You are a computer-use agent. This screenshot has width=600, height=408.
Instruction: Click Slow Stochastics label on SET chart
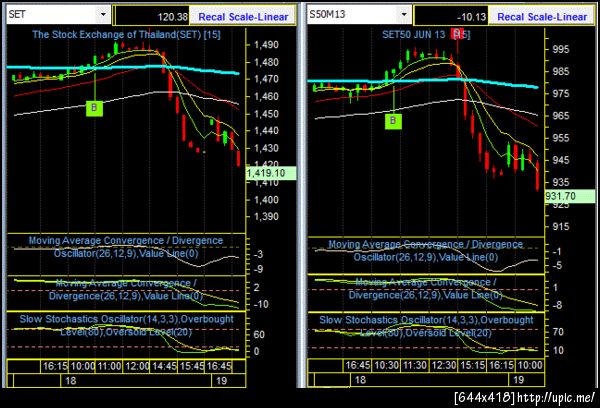point(126,325)
